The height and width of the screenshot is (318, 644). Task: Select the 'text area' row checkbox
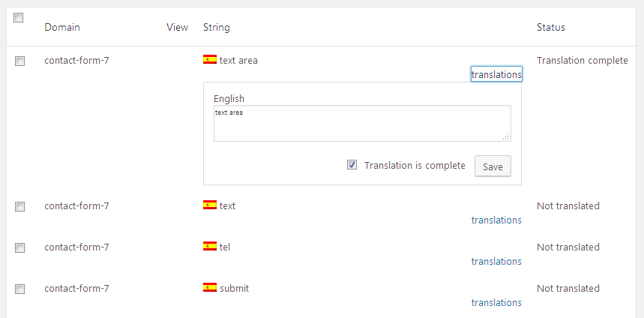pyautogui.click(x=19, y=61)
